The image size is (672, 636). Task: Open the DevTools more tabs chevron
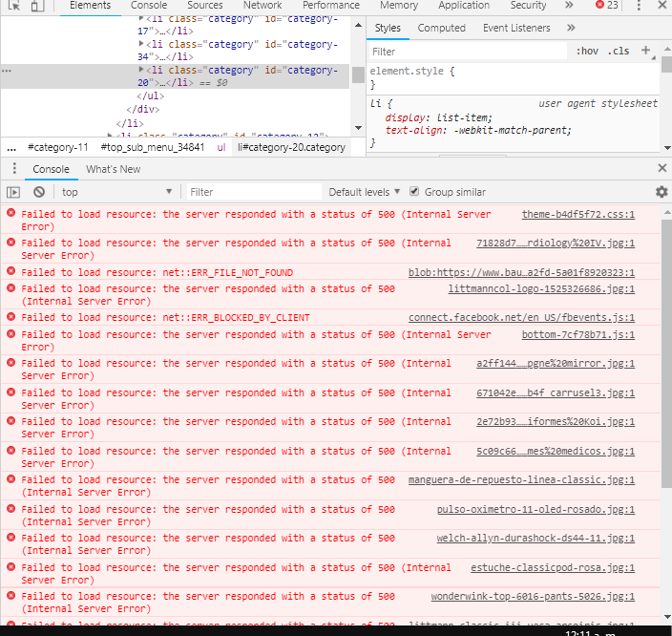569,5
